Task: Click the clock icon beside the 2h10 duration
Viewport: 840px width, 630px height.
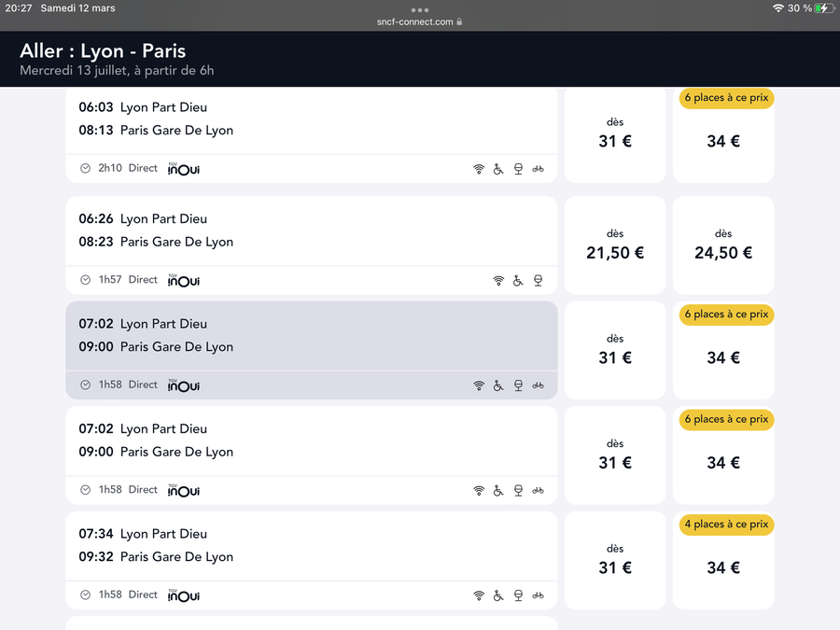Action: [x=86, y=169]
